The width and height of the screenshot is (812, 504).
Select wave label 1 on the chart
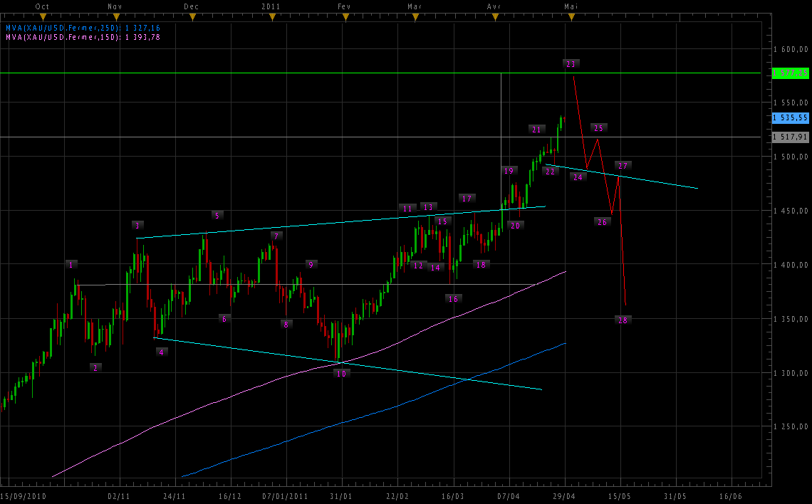click(x=71, y=264)
